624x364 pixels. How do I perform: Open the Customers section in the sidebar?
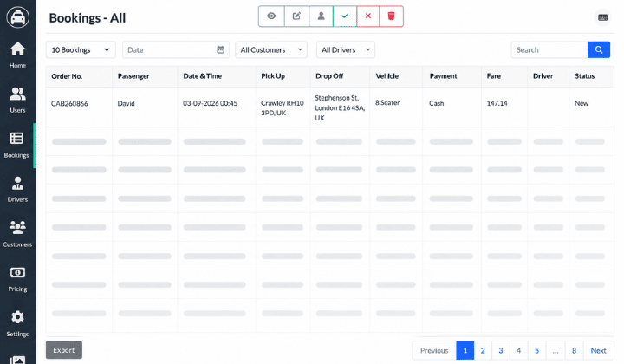[17, 235]
